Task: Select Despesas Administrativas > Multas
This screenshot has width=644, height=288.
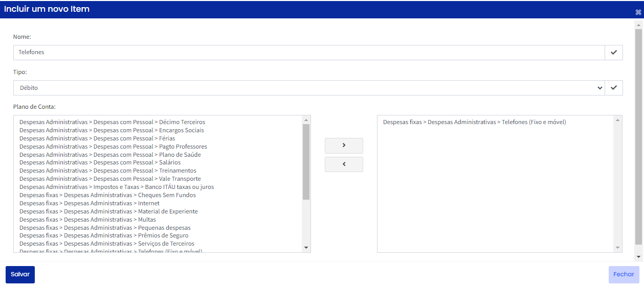Action: [87, 220]
